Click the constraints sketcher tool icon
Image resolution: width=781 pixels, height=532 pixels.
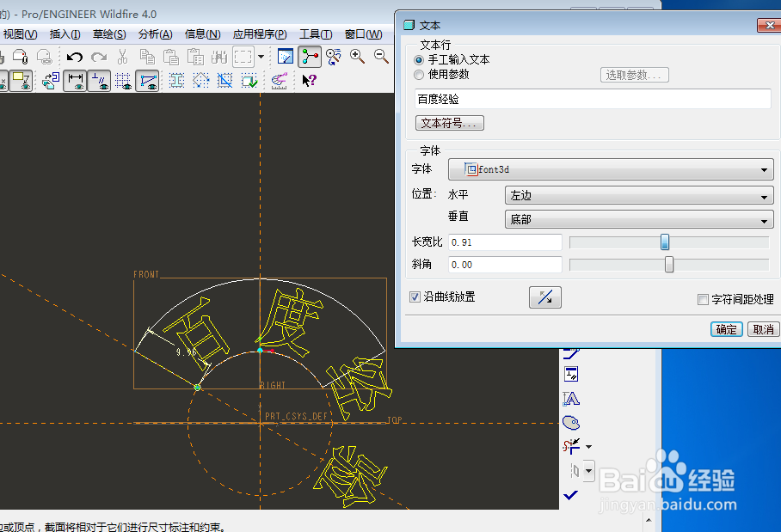point(571,374)
